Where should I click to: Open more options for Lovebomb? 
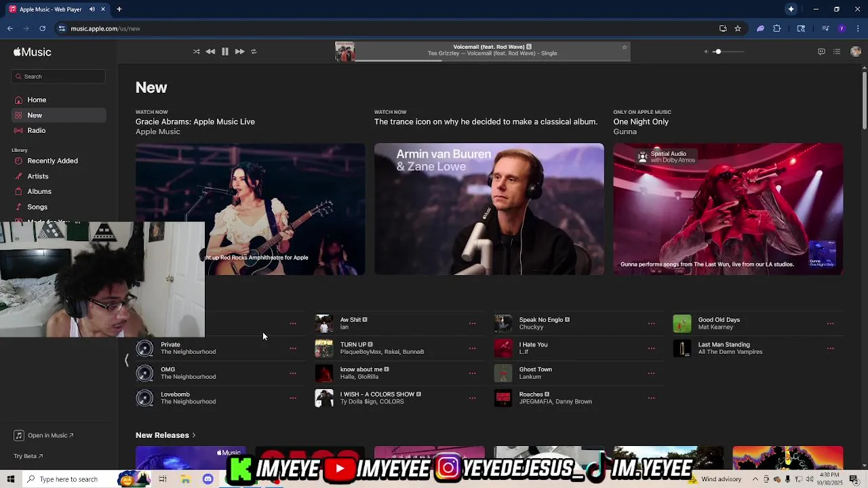point(293,398)
